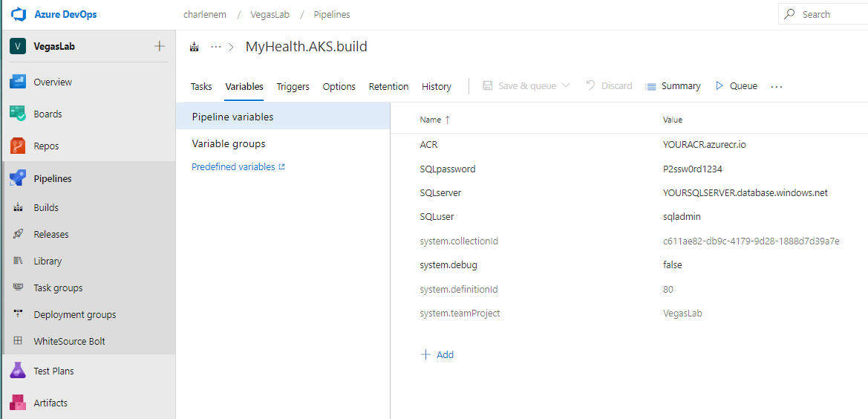Click the SQLuser variable name

pyautogui.click(x=437, y=217)
